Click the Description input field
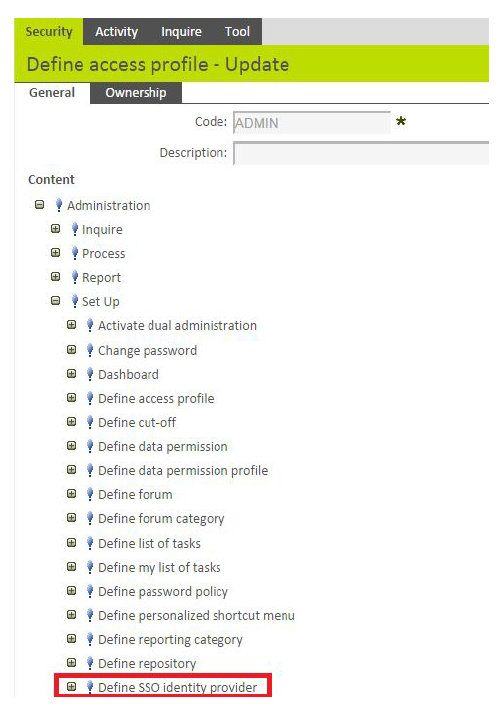The image size is (502, 708). pos(361,153)
